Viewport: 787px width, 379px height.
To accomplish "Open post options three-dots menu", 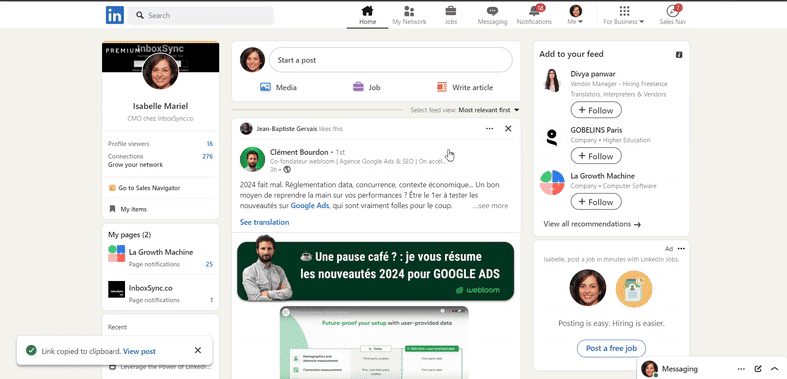I will click(x=489, y=129).
